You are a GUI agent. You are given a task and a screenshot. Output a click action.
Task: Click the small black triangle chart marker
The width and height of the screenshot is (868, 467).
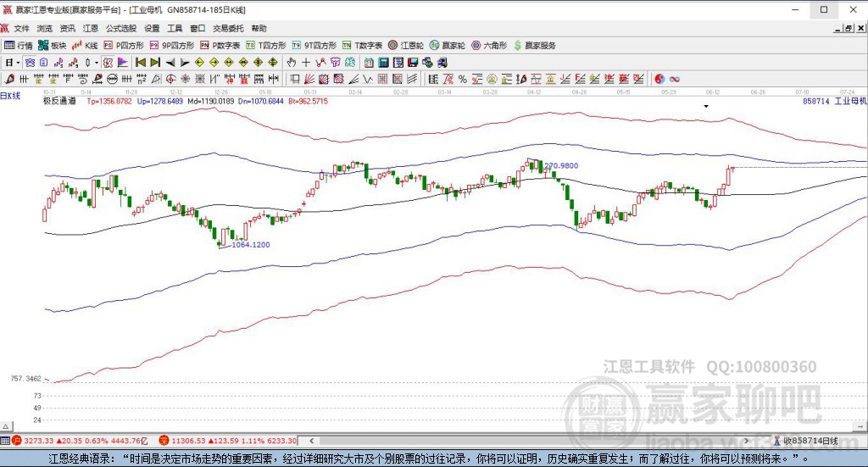[706, 106]
